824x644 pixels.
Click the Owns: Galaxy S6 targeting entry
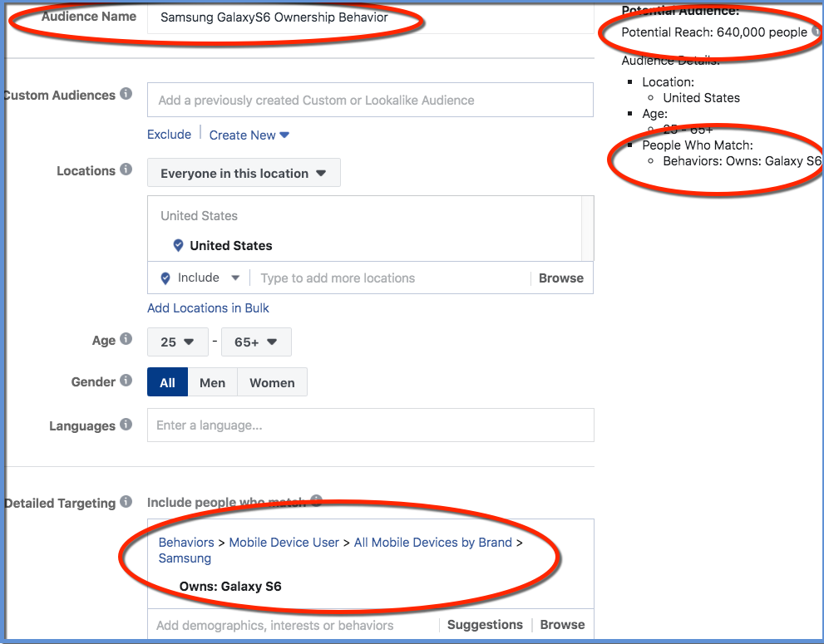point(230,586)
